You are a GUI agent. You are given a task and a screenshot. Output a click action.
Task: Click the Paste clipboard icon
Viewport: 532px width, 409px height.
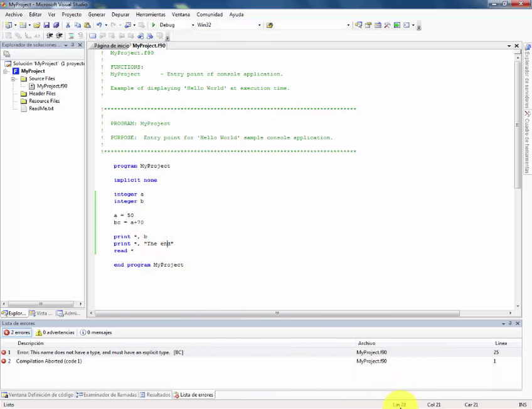click(x=87, y=25)
